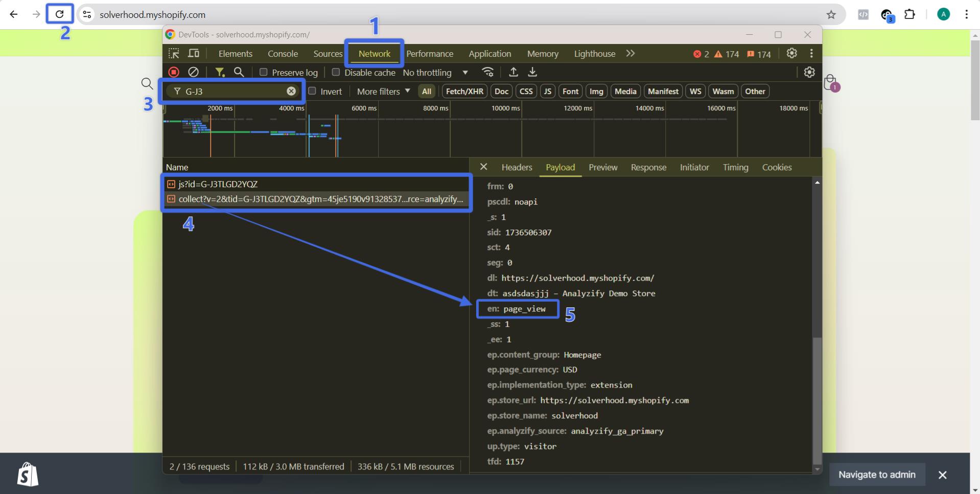Image resolution: width=980 pixels, height=494 pixels.
Task: Activate the DevTools inspect element picker
Action: (174, 53)
